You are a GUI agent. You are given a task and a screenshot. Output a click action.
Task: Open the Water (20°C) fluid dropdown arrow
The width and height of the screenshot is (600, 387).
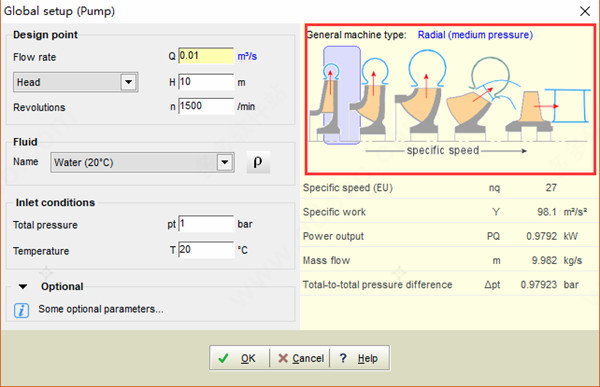tap(225, 162)
